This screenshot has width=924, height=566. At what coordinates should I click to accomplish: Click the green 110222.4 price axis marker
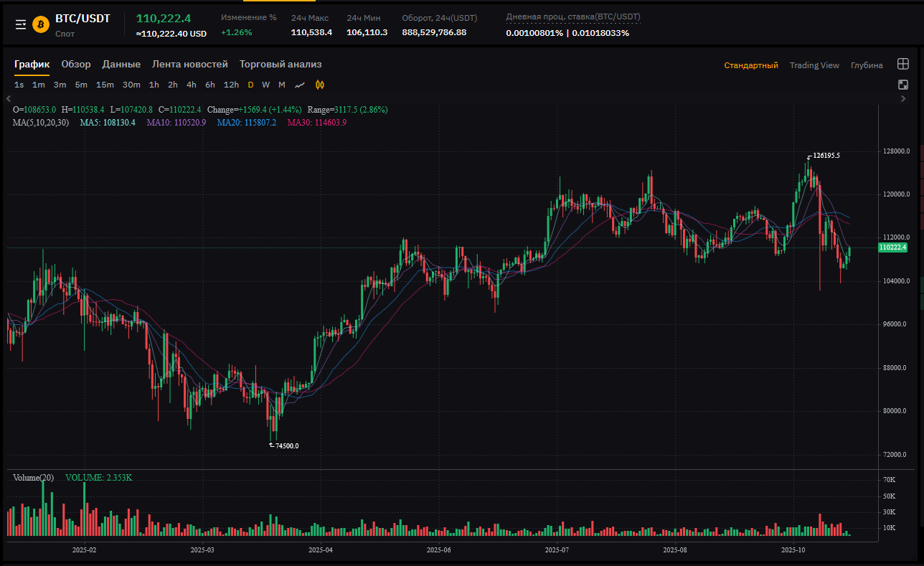click(x=892, y=247)
